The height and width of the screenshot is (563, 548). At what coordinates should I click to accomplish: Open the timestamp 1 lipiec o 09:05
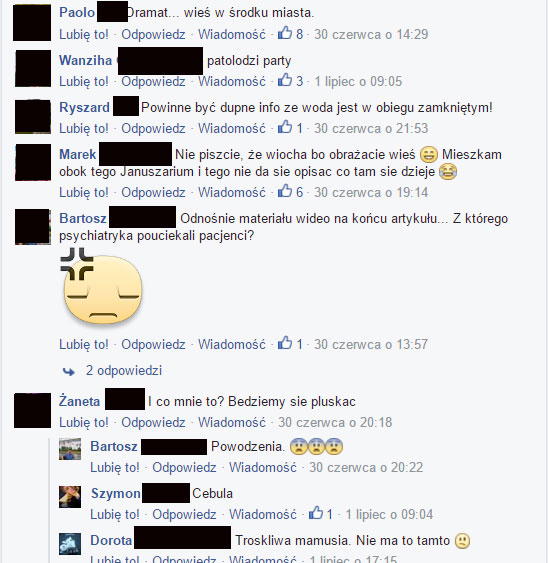358,82
